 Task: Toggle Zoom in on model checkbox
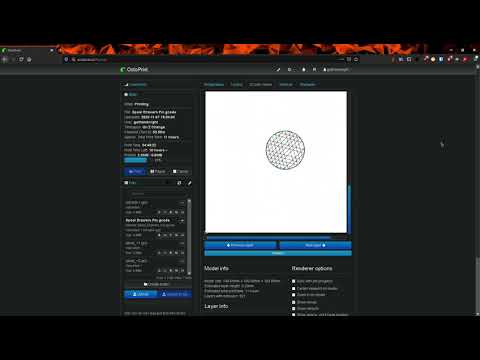pos(294,295)
